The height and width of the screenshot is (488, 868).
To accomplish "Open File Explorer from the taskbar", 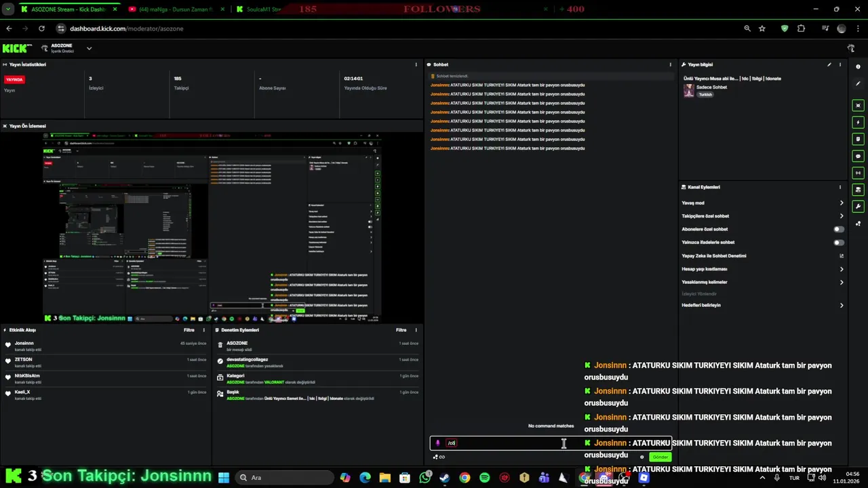I will coord(385,478).
